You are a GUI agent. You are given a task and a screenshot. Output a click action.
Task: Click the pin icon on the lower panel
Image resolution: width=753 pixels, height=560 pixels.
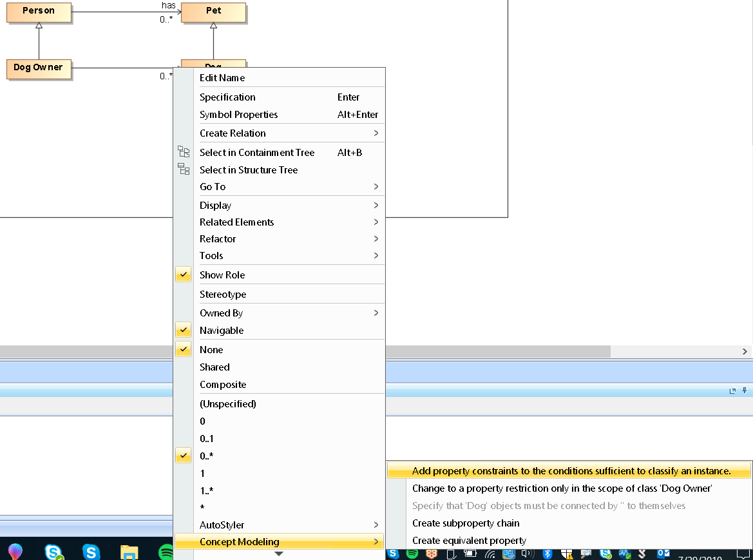745,391
